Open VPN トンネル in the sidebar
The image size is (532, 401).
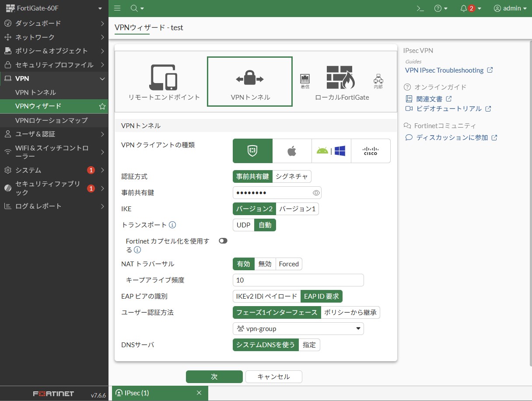pos(35,92)
